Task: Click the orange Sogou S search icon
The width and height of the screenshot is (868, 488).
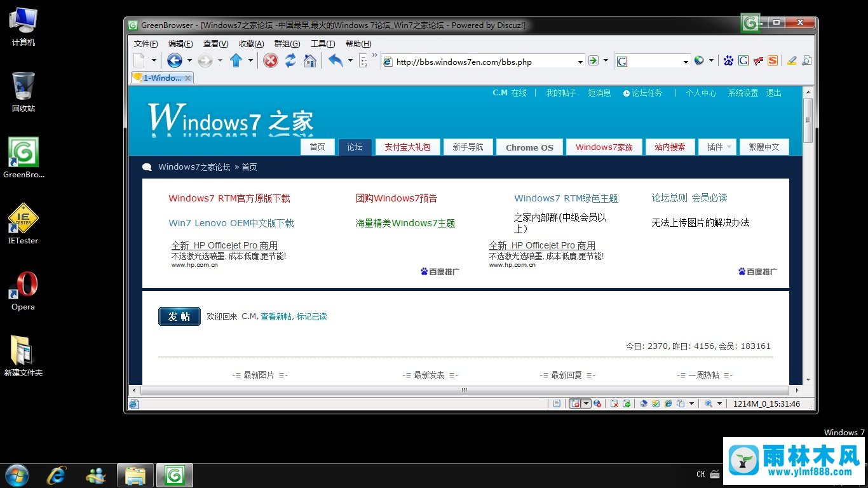Action: point(773,61)
